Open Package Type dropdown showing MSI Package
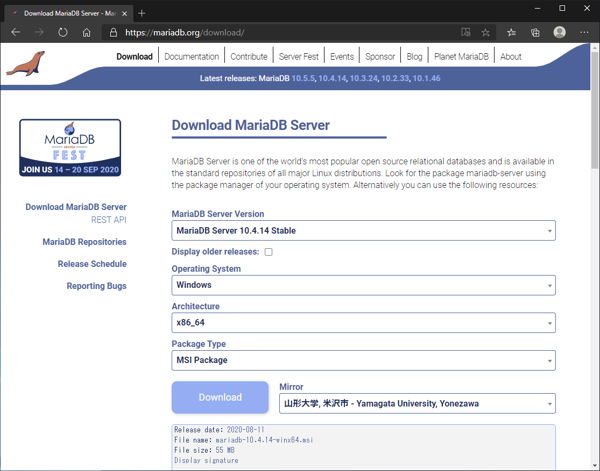This screenshot has width=600, height=471. point(364,360)
